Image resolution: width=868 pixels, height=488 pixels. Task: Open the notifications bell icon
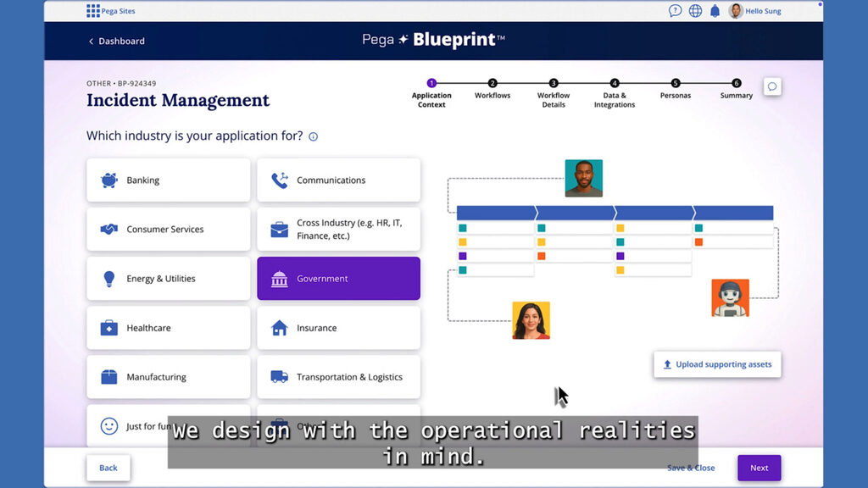715,10
